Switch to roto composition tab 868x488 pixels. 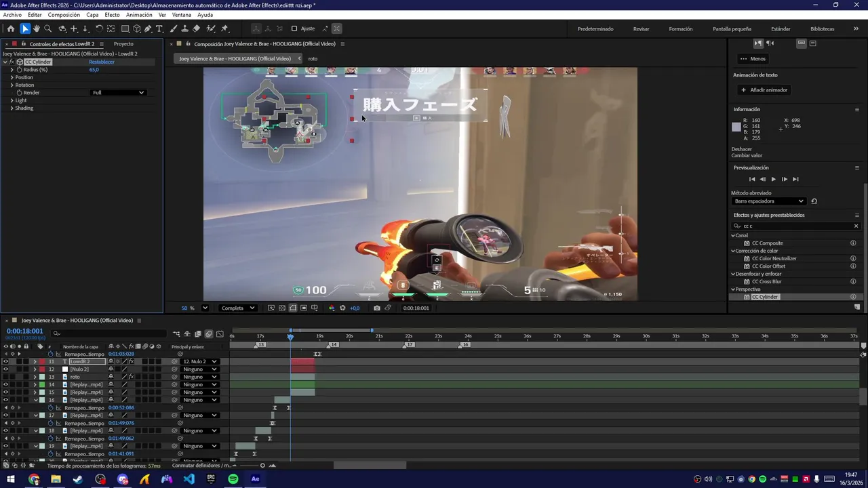point(313,58)
